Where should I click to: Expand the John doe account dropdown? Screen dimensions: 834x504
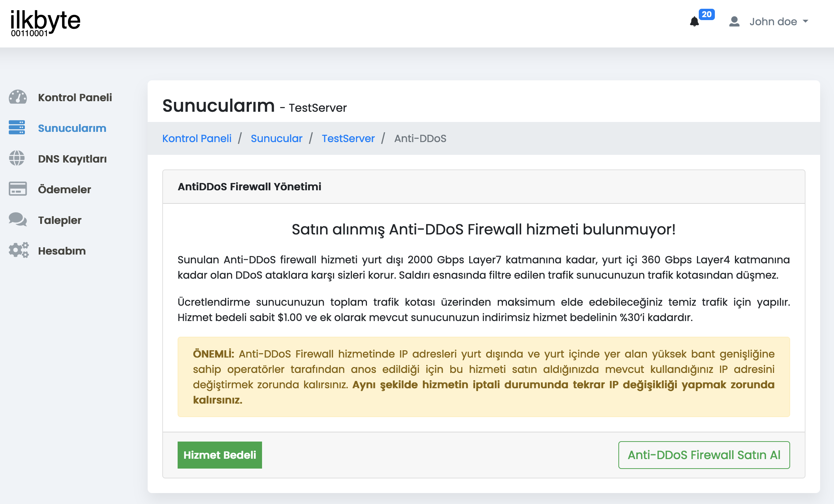coord(779,22)
